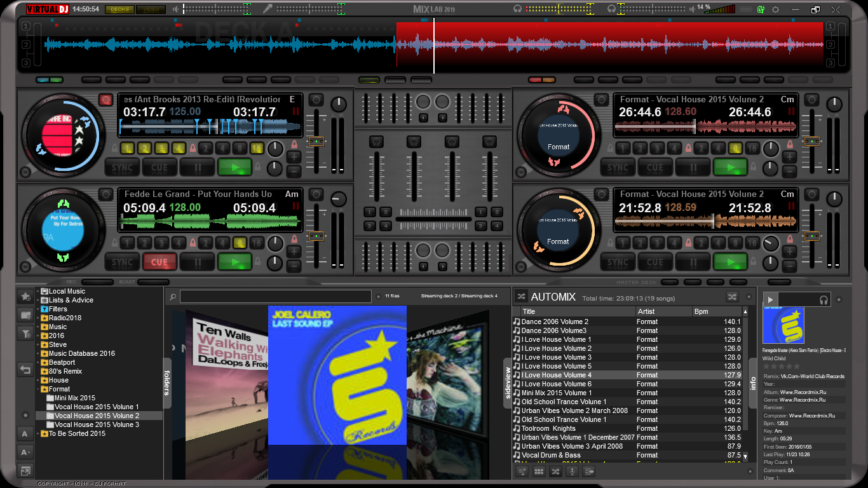Click the crossfader in the mixer
Viewport: 868px width, 488px height.
pos(433,219)
